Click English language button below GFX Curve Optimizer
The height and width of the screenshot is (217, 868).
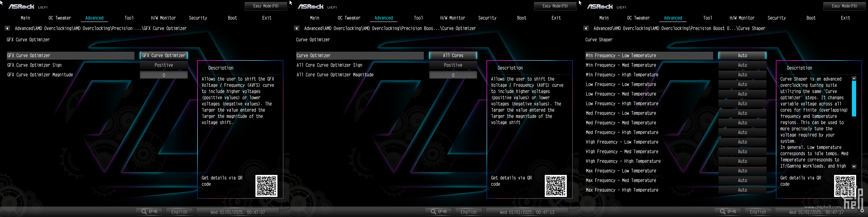(179, 212)
